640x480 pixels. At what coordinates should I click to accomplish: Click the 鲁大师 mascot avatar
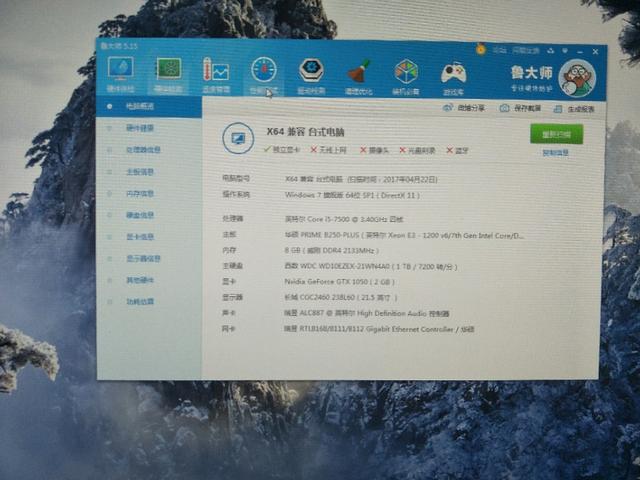(577, 78)
